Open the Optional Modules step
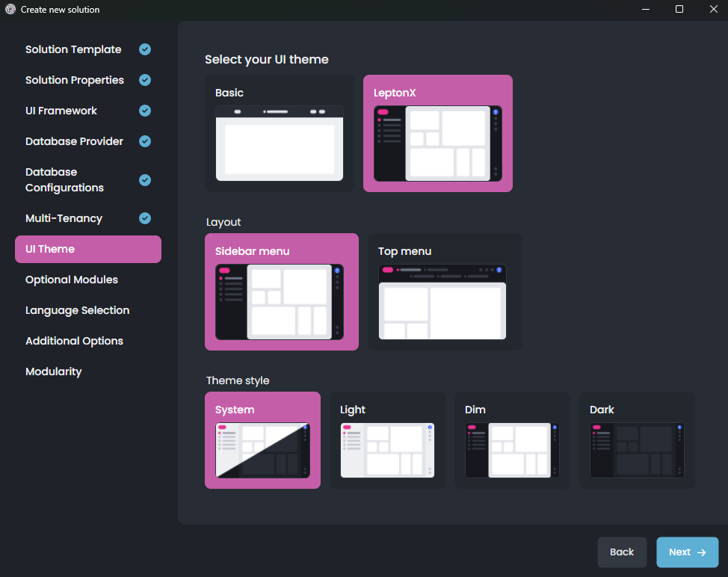Viewport: 728px width, 577px height. pyautogui.click(x=71, y=280)
